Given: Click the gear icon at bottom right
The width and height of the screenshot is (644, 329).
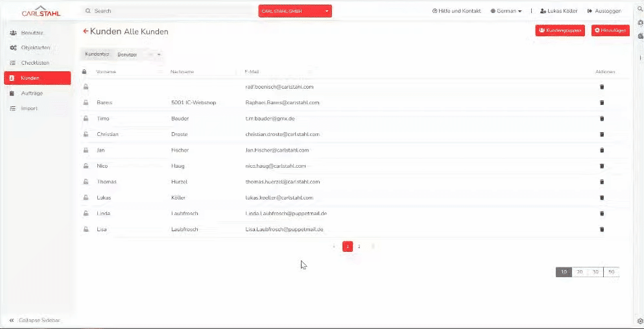Looking at the screenshot, I should (x=639, y=321).
